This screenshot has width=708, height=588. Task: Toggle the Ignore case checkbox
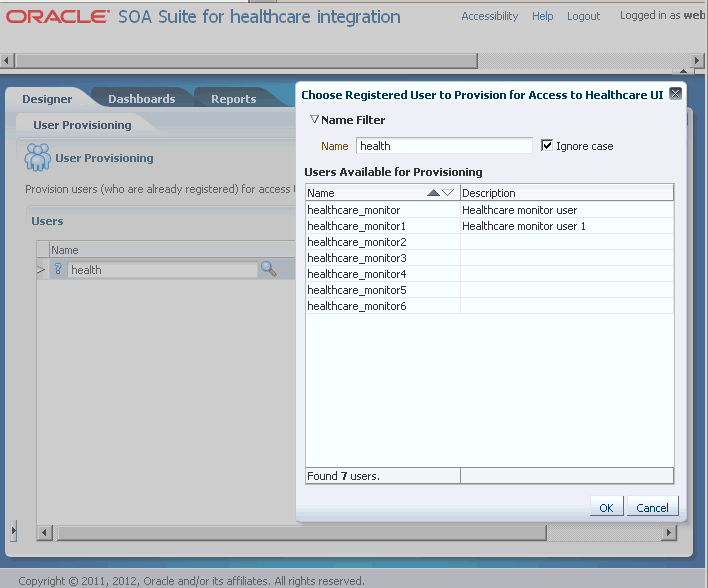pos(547,145)
